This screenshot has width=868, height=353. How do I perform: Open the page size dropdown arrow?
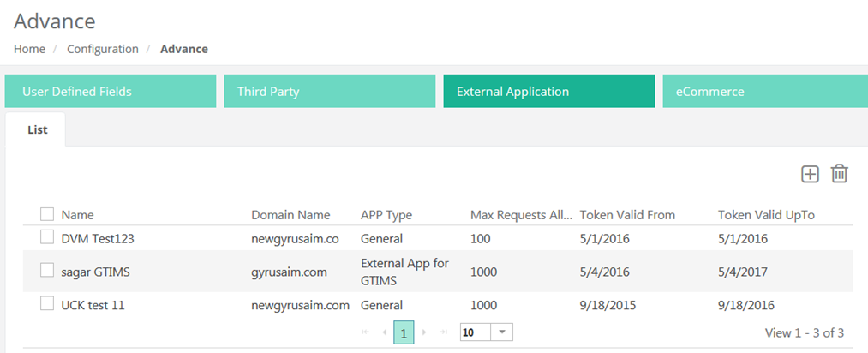click(x=501, y=332)
